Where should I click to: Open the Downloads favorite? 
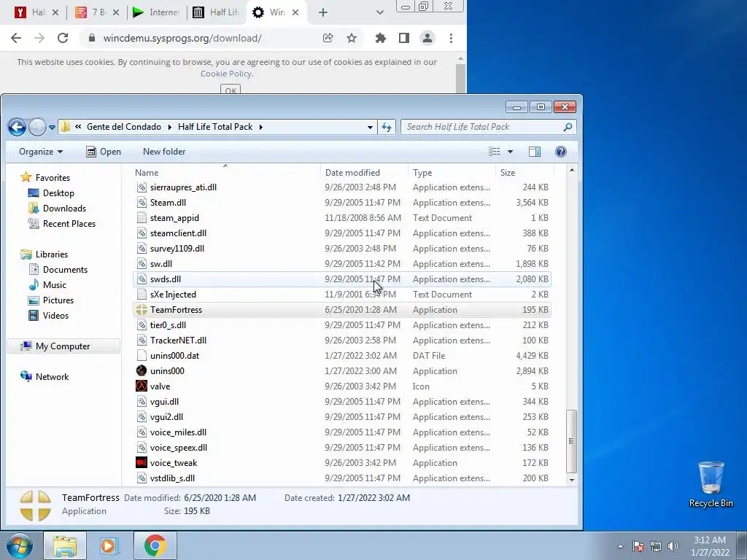tap(64, 208)
